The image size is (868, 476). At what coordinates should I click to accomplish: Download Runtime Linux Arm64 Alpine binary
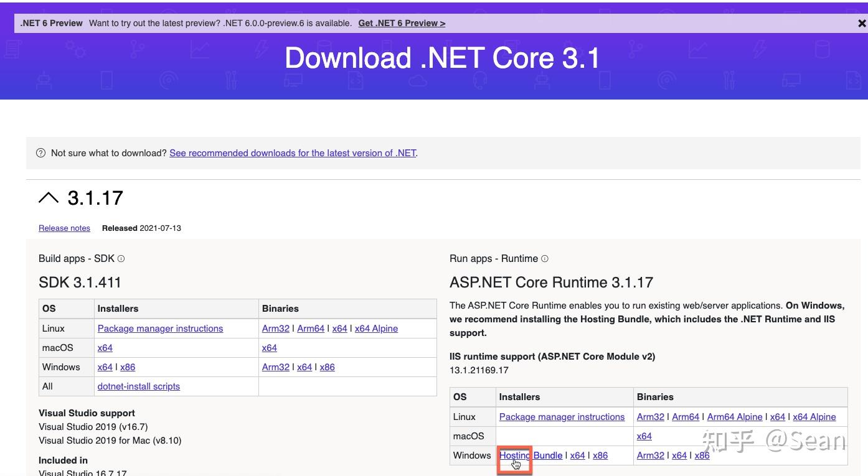pyautogui.click(x=735, y=417)
